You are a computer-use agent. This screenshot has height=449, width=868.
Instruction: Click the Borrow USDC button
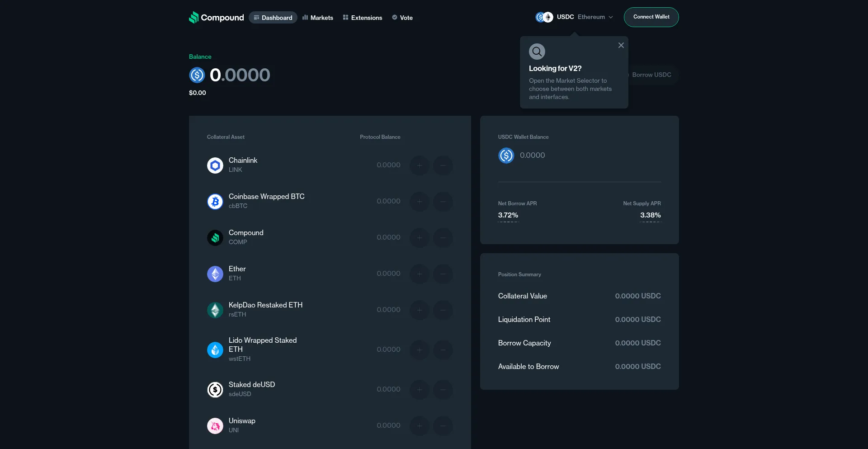(651, 75)
